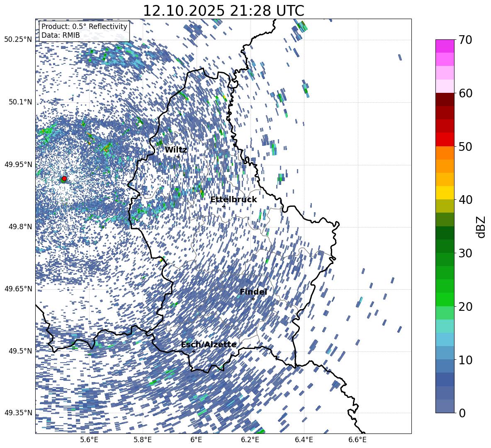Click the 50.25°N latitude label

tap(18, 39)
